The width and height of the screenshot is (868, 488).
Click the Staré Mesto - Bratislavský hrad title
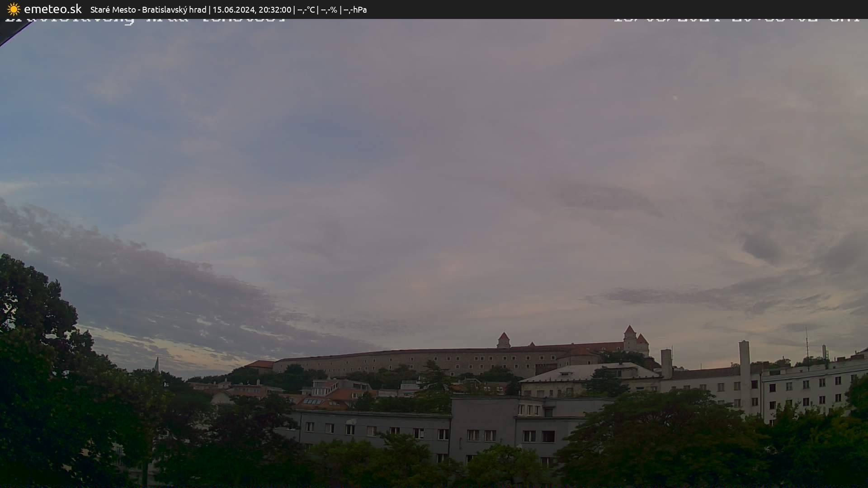(148, 9)
